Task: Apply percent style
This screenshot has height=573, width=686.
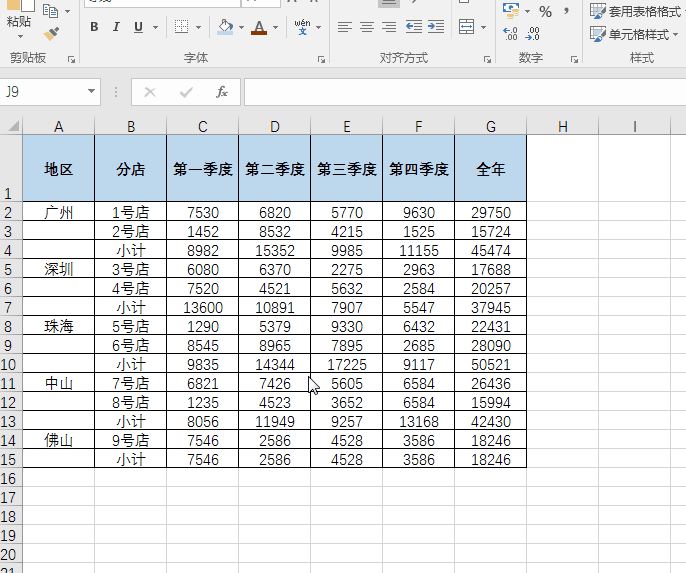Action: 545,11
